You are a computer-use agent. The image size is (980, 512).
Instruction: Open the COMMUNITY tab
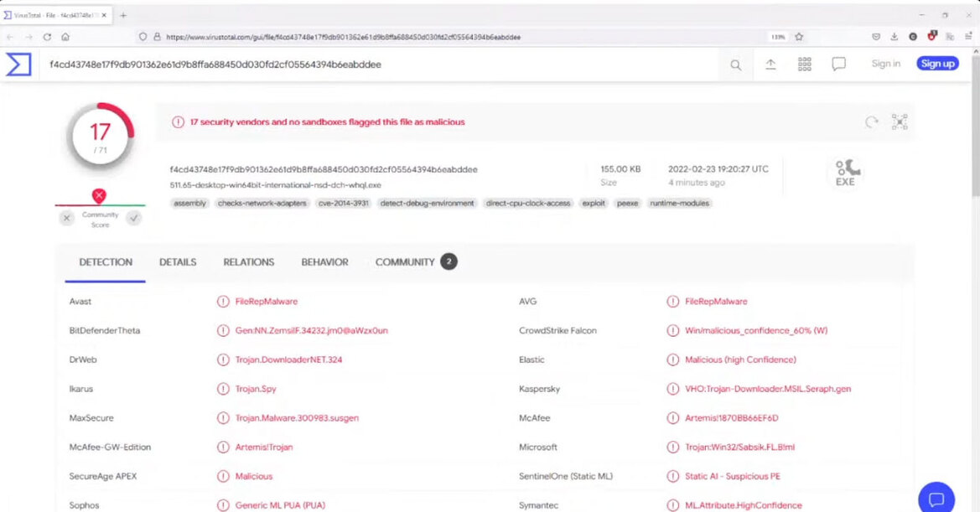point(417,262)
